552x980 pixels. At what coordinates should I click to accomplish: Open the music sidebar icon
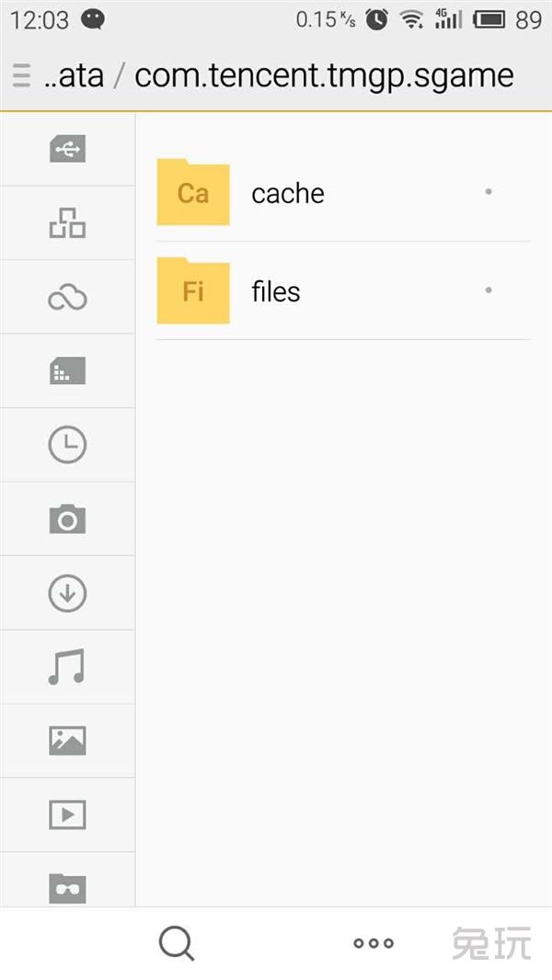[66, 667]
